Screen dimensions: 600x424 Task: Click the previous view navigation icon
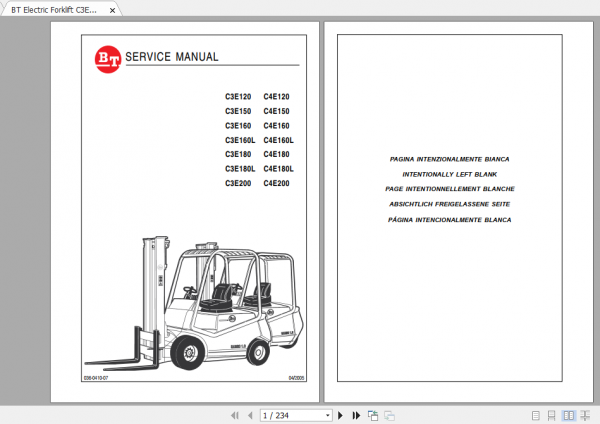(x=373, y=415)
